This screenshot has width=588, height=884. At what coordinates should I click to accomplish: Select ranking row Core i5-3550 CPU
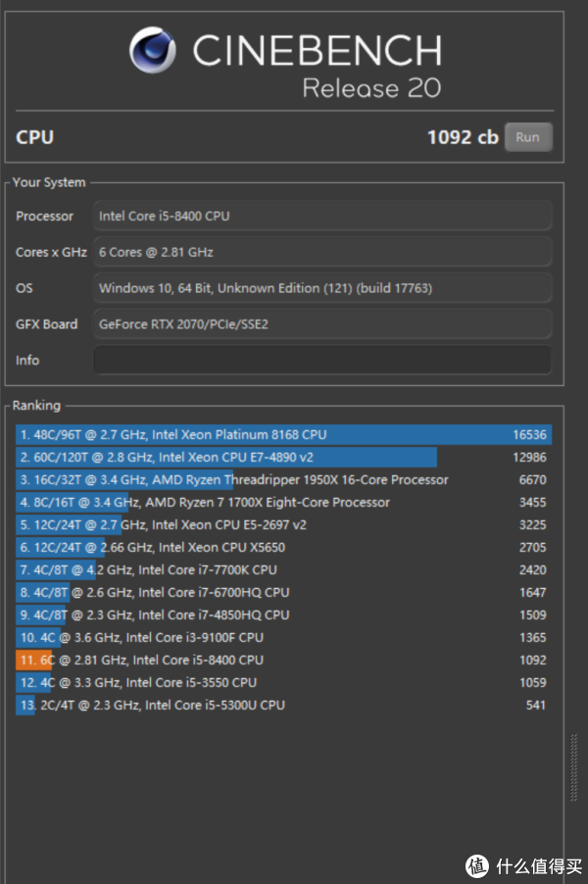tap(283, 683)
